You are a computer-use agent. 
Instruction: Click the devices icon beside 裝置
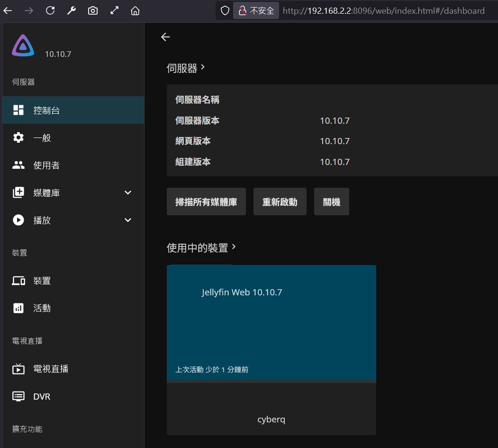18,281
